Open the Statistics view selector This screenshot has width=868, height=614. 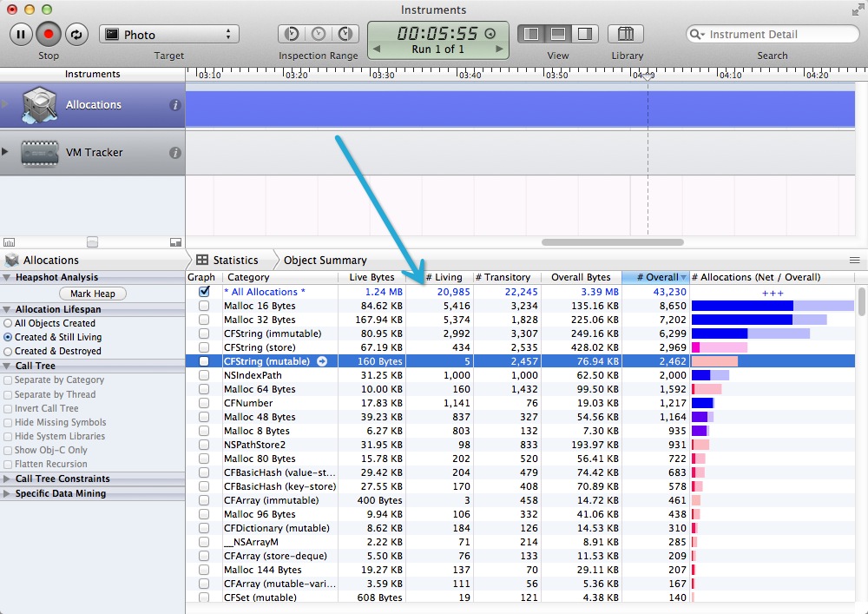pos(227,261)
